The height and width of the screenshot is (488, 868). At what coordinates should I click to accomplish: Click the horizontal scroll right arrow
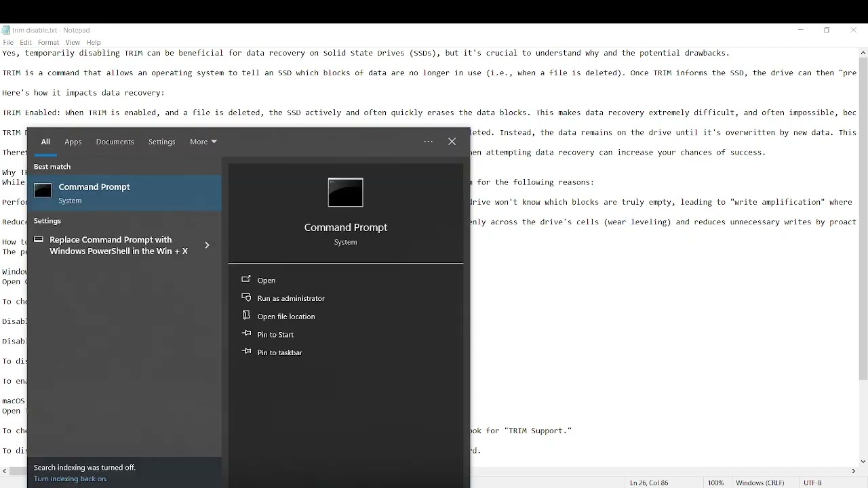[x=853, y=471]
